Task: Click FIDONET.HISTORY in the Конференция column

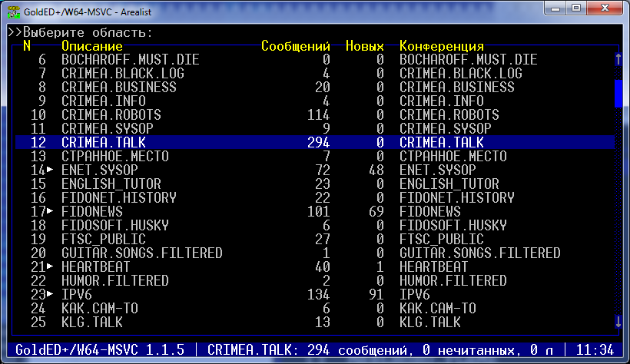Action: (x=457, y=197)
